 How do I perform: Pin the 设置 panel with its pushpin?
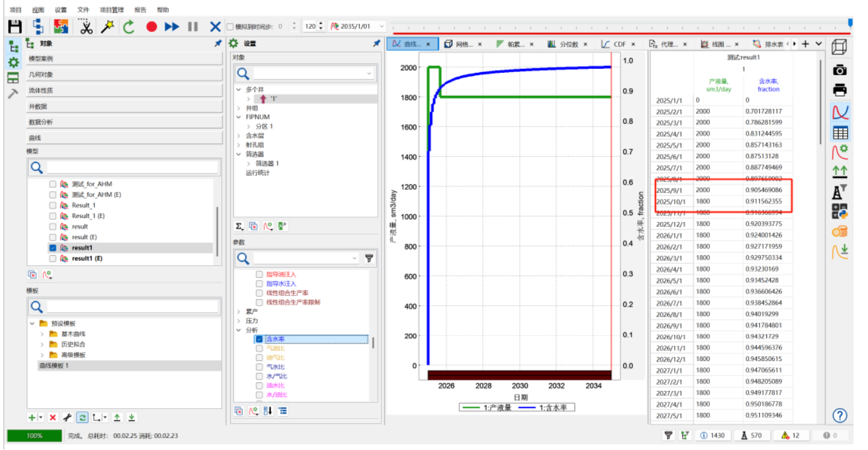[376, 43]
